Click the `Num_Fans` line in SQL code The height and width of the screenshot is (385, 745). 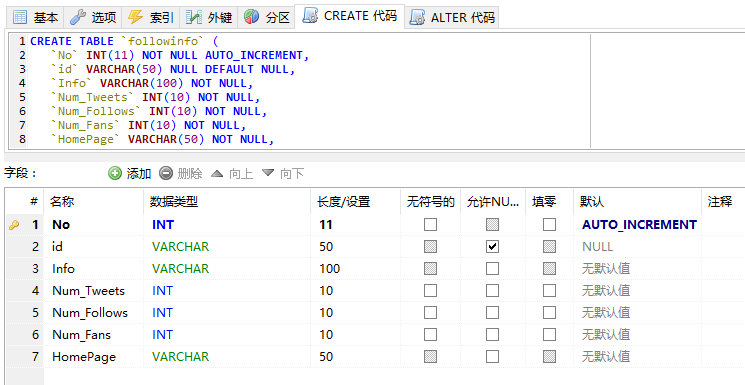click(149, 125)
